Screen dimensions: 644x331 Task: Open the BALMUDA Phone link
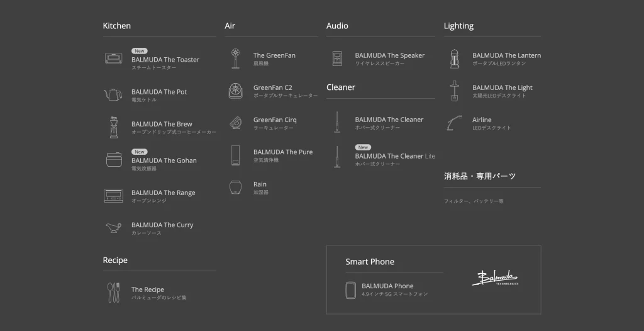[387, 286]
